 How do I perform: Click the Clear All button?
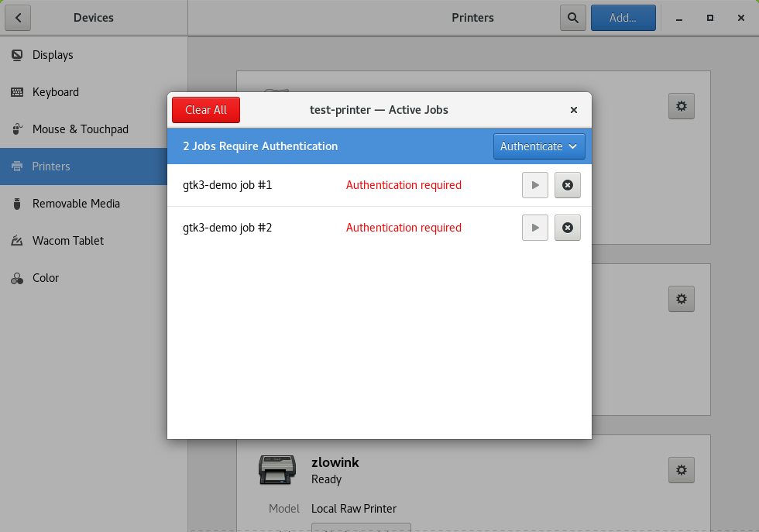(206, 110)
